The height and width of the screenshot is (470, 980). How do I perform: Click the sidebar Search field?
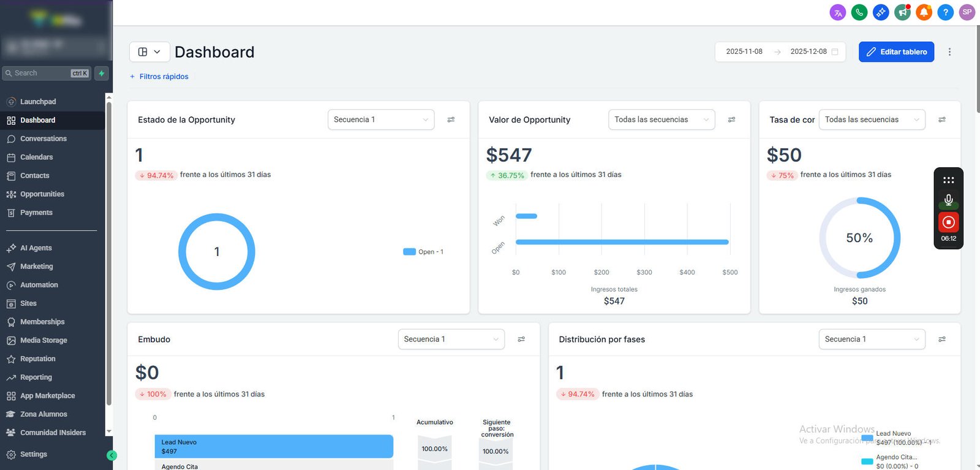pos(47,74)
